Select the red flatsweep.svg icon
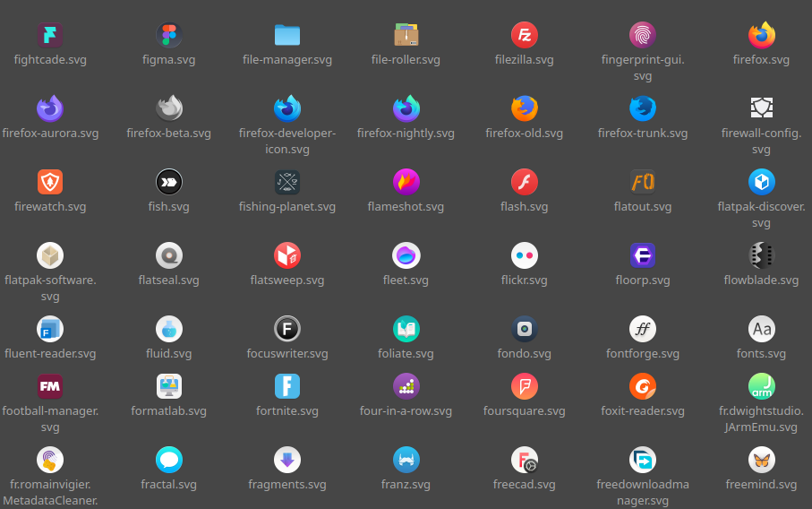The height and width of the screenshot is (509, 812). (287, 255)
